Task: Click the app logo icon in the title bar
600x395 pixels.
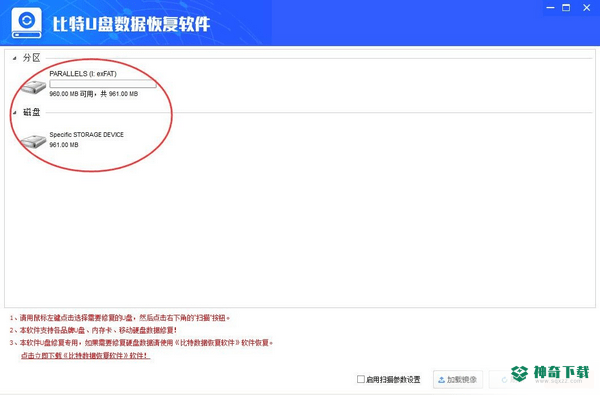Action: (x=26, y=23)
